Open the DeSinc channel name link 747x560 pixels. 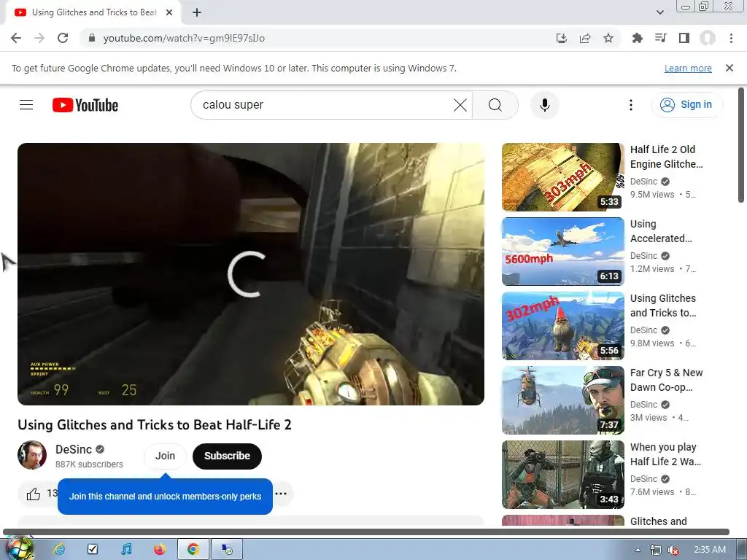click(x=74, y=449)
